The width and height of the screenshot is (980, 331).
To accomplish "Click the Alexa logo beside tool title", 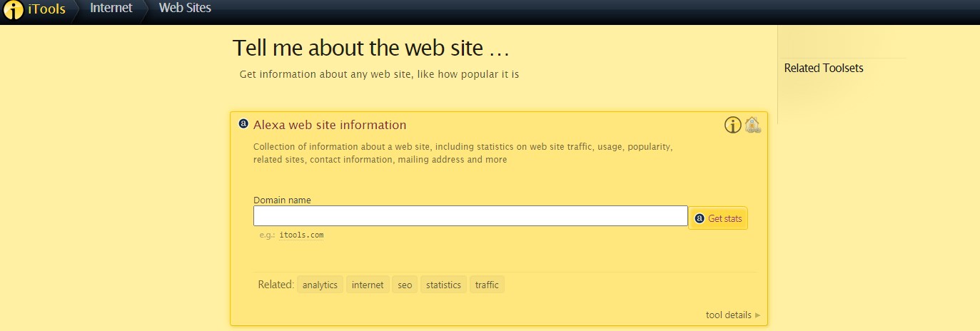I will 243,123.
